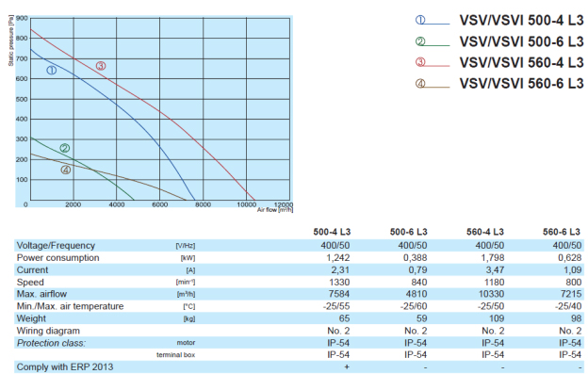Viewport: 588px width, 374px height.
Task: Select the VSV/VSVI 560-6 L3 legend label
Action: [x=522, y=83]
